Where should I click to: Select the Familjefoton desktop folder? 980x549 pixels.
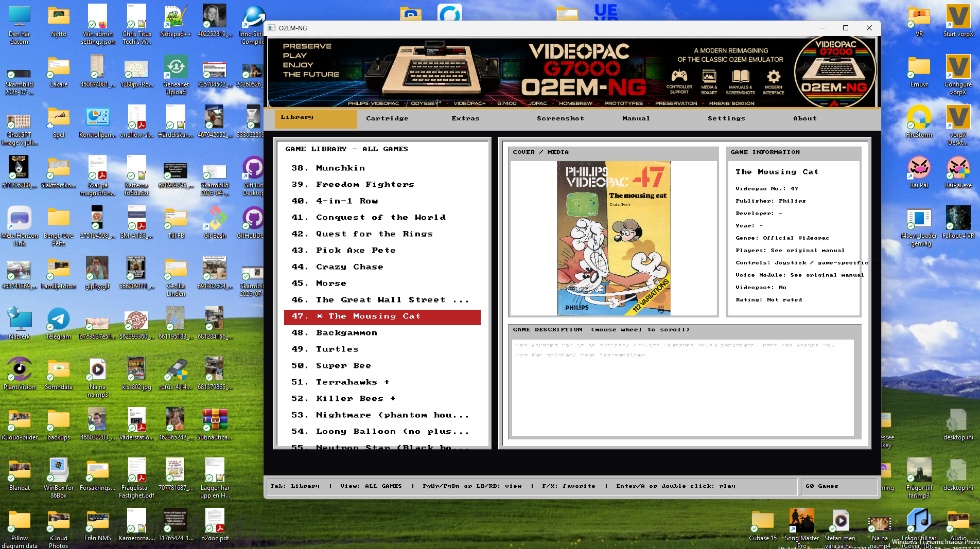coord(59,274)
